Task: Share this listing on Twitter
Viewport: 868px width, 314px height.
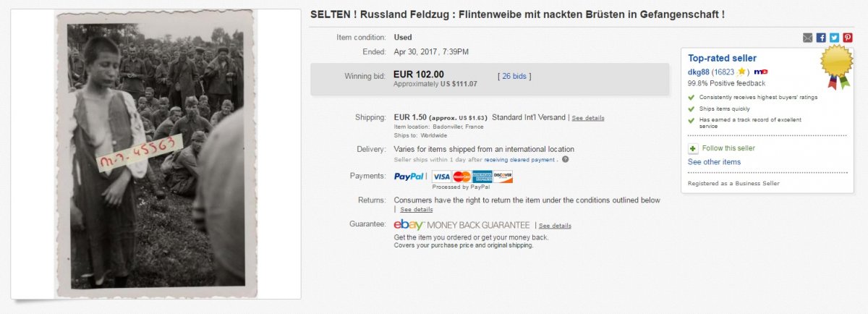Action: click(x=834, y=38)
